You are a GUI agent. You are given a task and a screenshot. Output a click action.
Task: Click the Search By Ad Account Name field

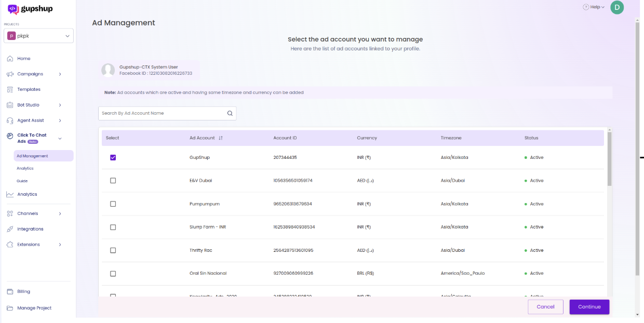tap(167, 113)
